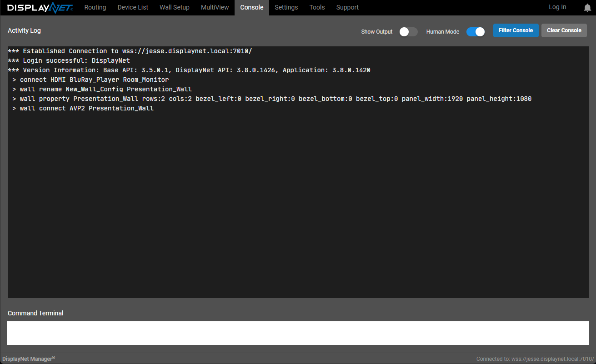Open the notifications bell
This screenshot has height=364, width=596.
[x=587, y=8]
